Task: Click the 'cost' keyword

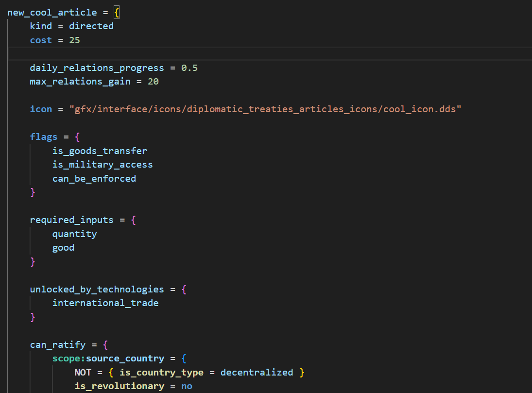Action: [41, 40]
